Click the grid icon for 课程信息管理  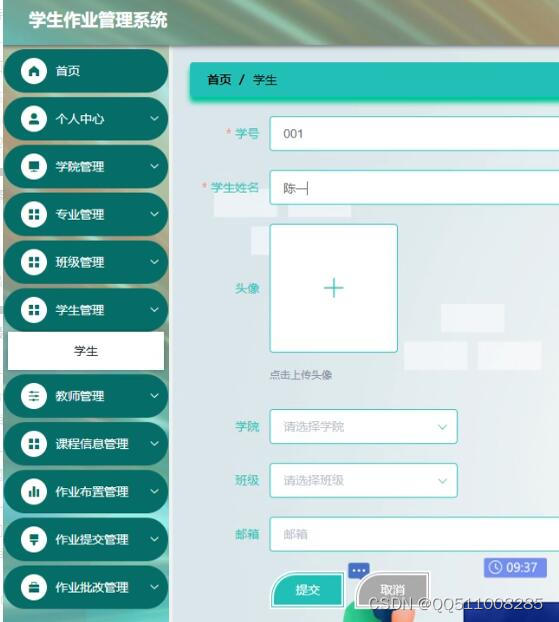pyautogui.click(x=34, y=443)
